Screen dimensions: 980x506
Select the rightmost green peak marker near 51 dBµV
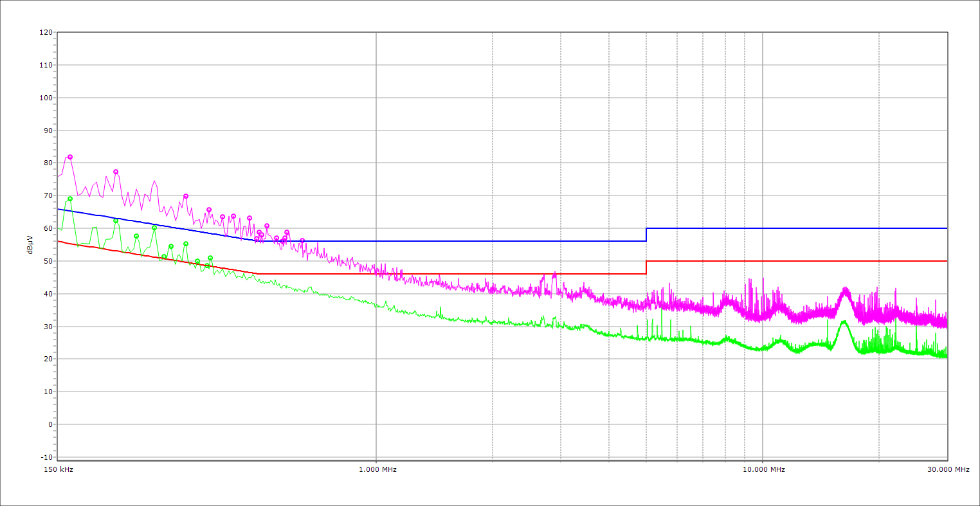[210, 258]
